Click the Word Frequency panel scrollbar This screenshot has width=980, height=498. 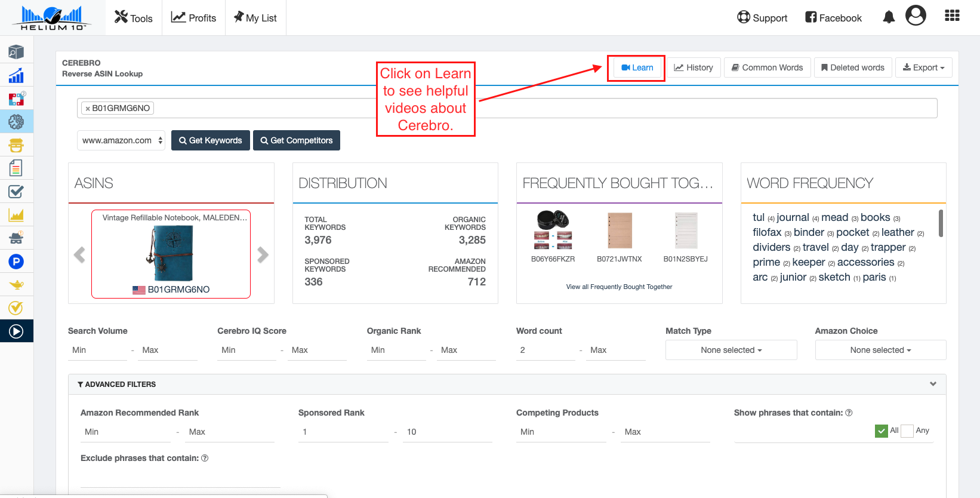941,223
